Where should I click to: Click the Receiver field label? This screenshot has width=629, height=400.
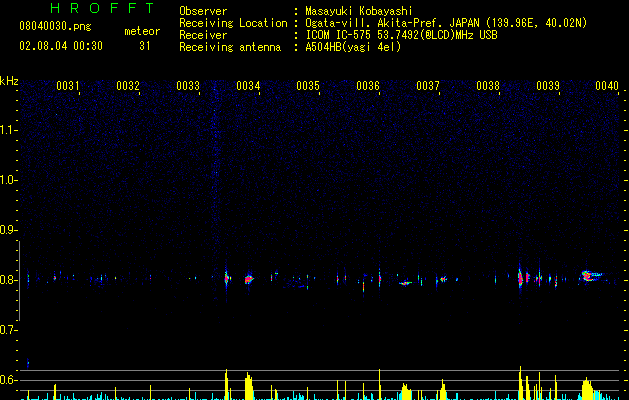pos(203,35)
